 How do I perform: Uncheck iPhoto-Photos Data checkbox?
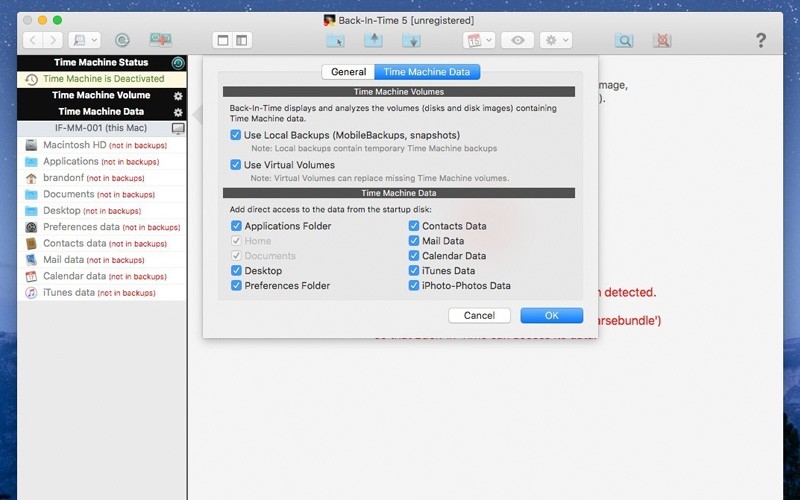pyautogui.click(x=414, y=285)
